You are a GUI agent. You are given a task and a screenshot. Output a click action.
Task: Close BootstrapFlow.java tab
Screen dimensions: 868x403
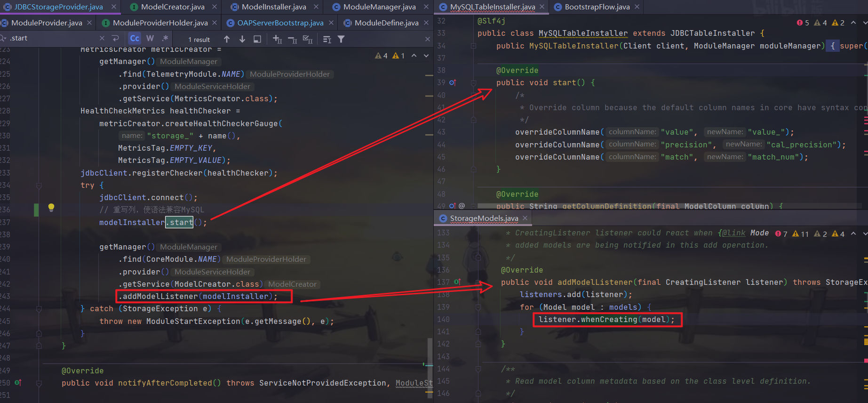pyautogui.click(x=637, y=7)
